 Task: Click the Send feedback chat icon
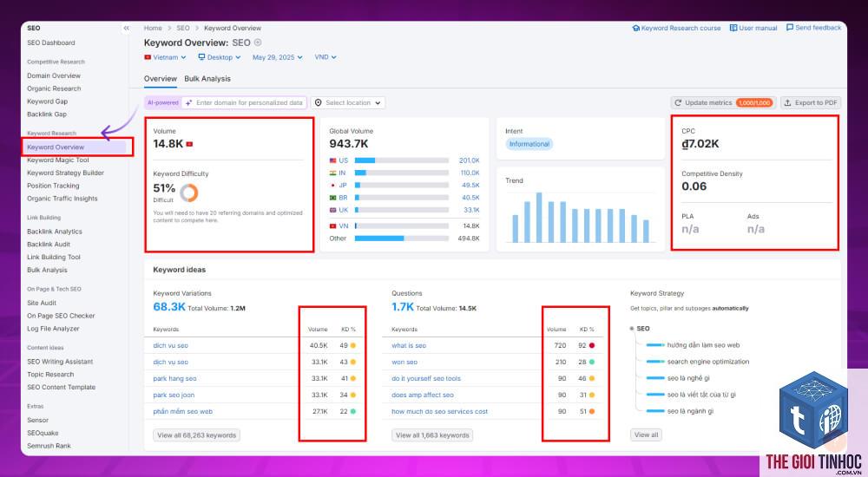click(x=790, y=27)
